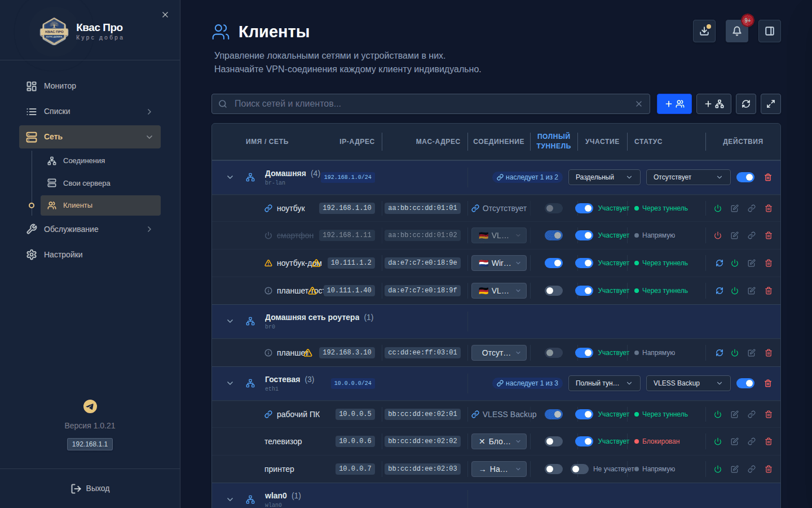This screenshot has width=812, height=508.
Task: Collapse the Гостевая network group
Action: [x=230, y=383]
